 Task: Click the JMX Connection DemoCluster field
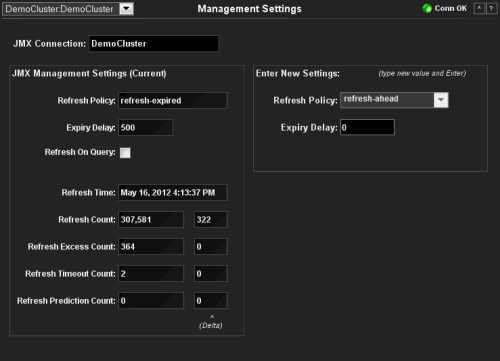coord(154,44)
